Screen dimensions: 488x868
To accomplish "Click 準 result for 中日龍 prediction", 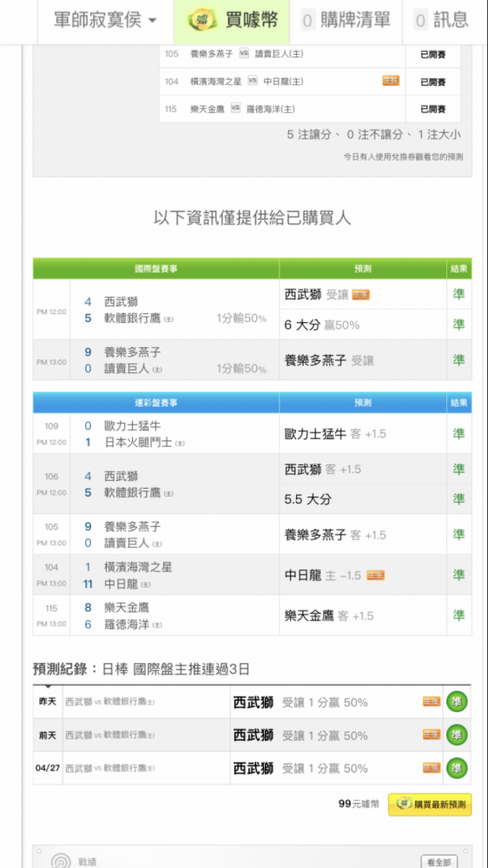I will pyautogui.click(x=459, y=575).
